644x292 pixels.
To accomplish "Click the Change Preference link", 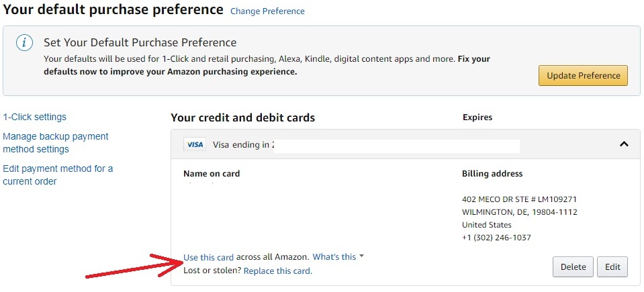I will [267, 11].
